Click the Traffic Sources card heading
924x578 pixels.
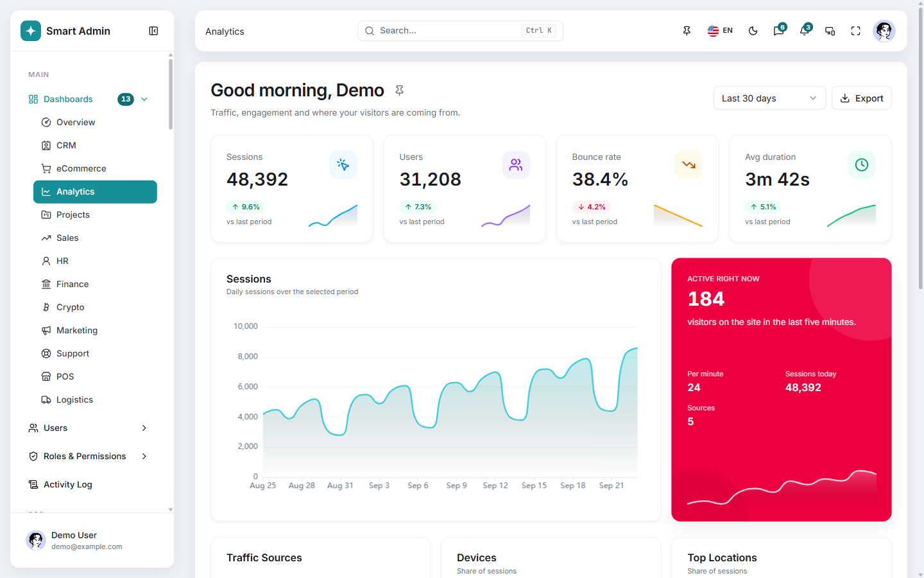click(x=264, y=558)
